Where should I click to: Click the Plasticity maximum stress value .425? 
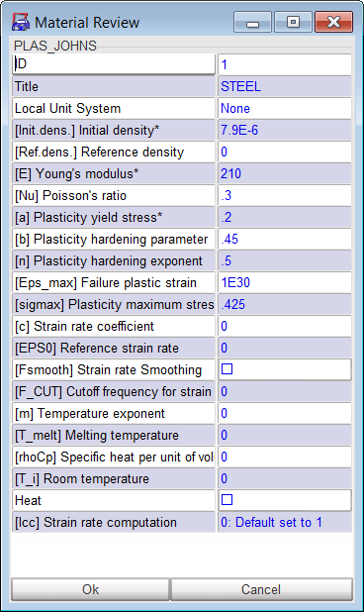(285, 304)
